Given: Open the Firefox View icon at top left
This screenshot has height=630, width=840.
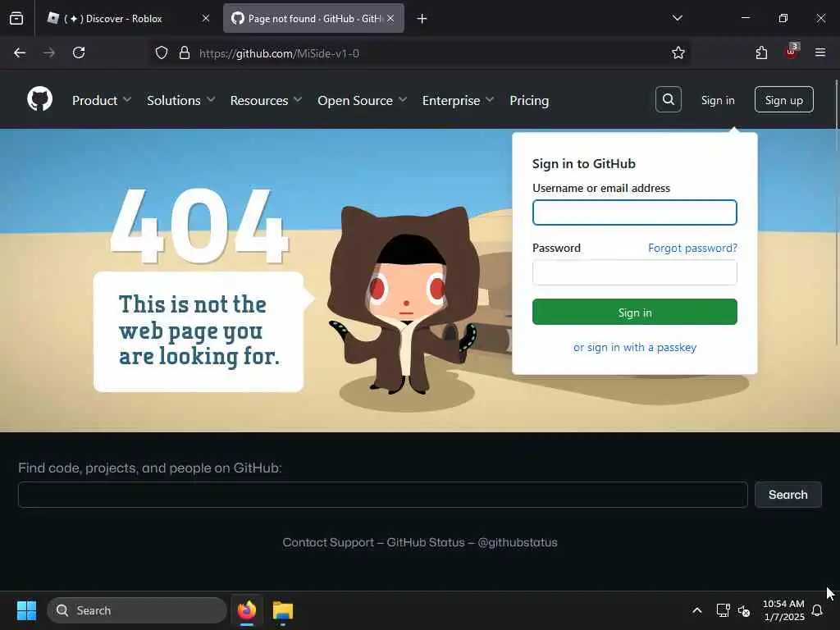Looking at the screenshot, I should tap(16, 19).
